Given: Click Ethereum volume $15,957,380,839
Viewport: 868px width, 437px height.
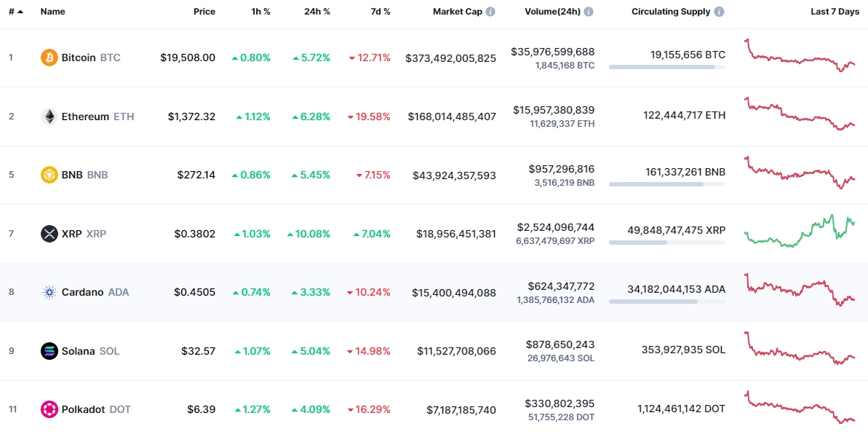Looking at the screenshot, I should [x=553, y=110].
